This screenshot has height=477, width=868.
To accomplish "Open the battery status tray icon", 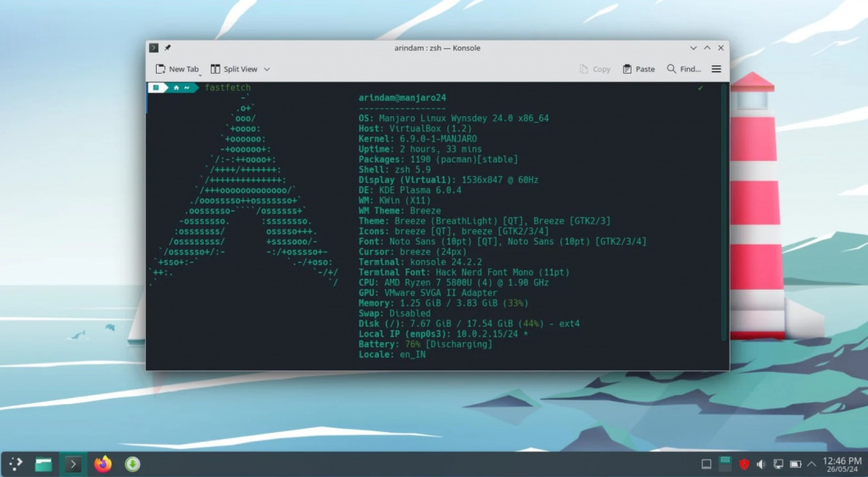I will [795, 464].
